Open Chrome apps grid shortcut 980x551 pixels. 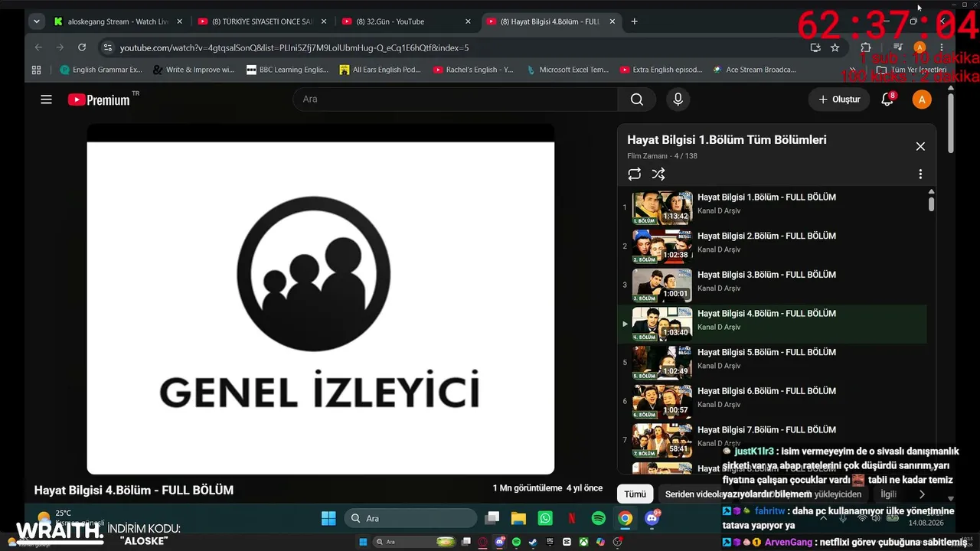tap(36, 70)
